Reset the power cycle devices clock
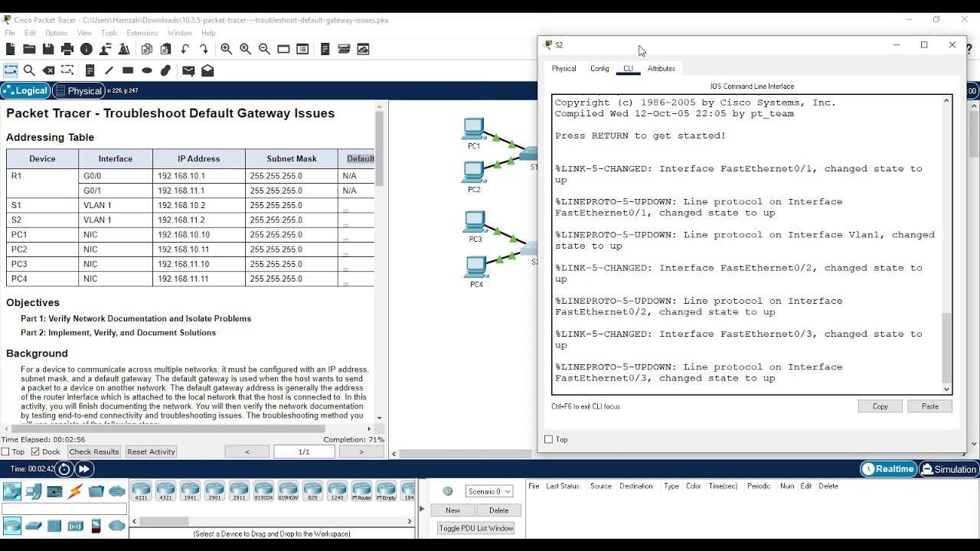The height and width of the screenshot is (551, 980). 64,469
